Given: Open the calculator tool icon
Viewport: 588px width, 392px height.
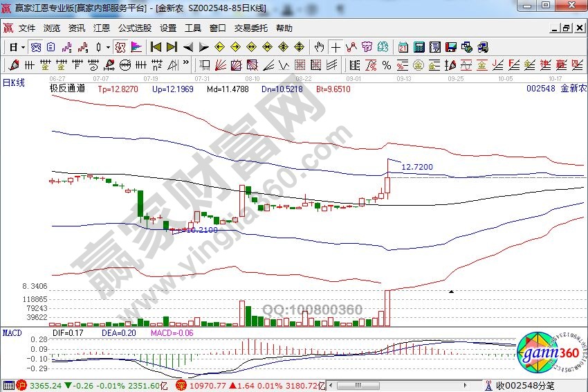Looking at the screenshot, I should click(419, 47).
